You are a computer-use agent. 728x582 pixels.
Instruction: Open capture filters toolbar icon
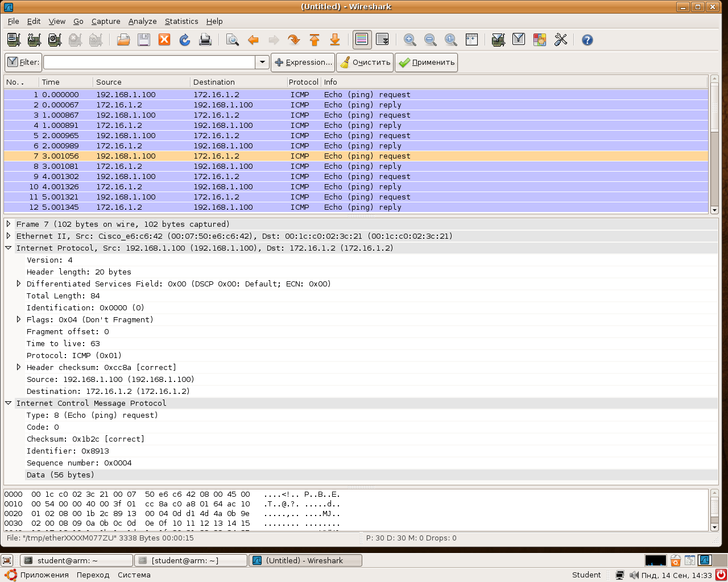(x=498, y=40)
